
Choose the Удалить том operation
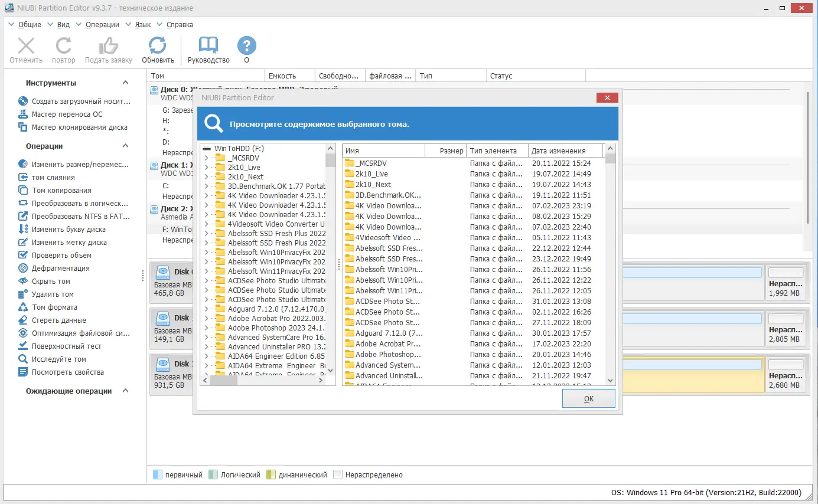pos(46,294)
